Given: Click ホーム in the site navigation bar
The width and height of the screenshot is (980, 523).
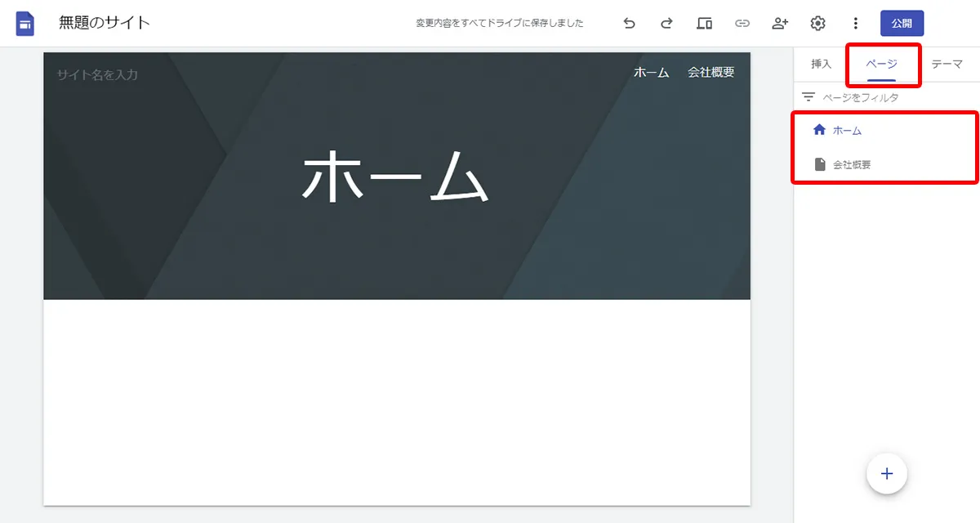Looking at the screenshot, I should point(651,73).
